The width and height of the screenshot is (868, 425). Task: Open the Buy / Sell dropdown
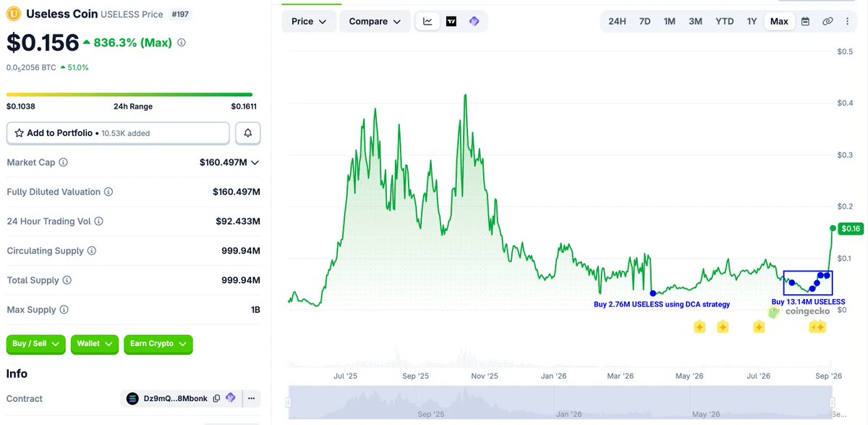tap(36, 344)
